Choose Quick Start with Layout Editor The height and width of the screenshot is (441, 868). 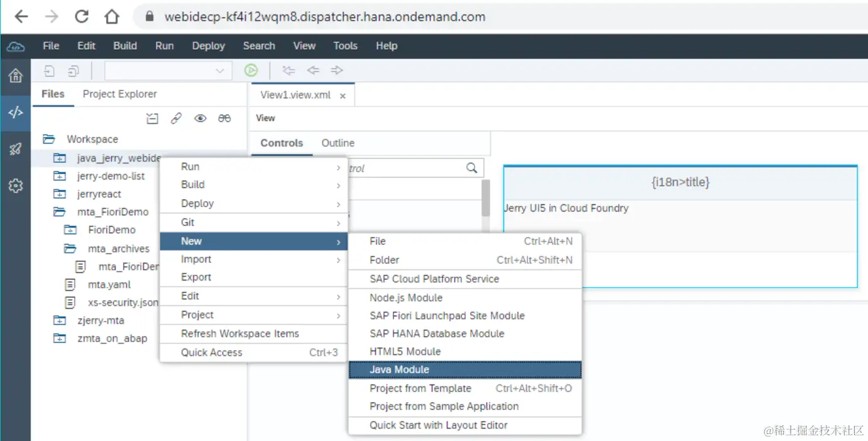point(465,425)
